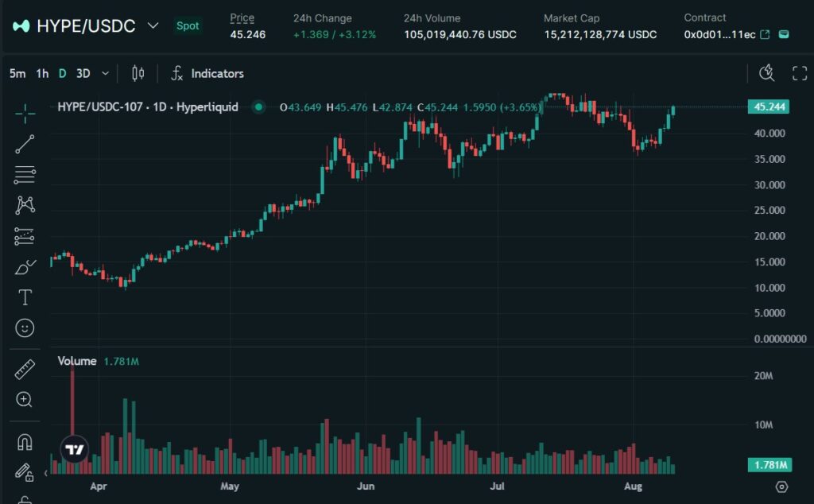
Task: Click the HYPE/USDC-107 1D Hyperliquid legend title
Action: coord(148,107)
